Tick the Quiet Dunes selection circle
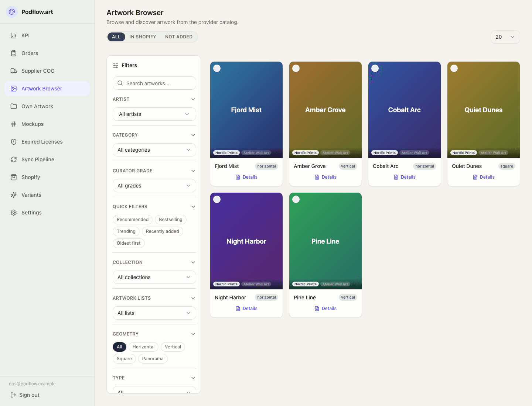 454,68
